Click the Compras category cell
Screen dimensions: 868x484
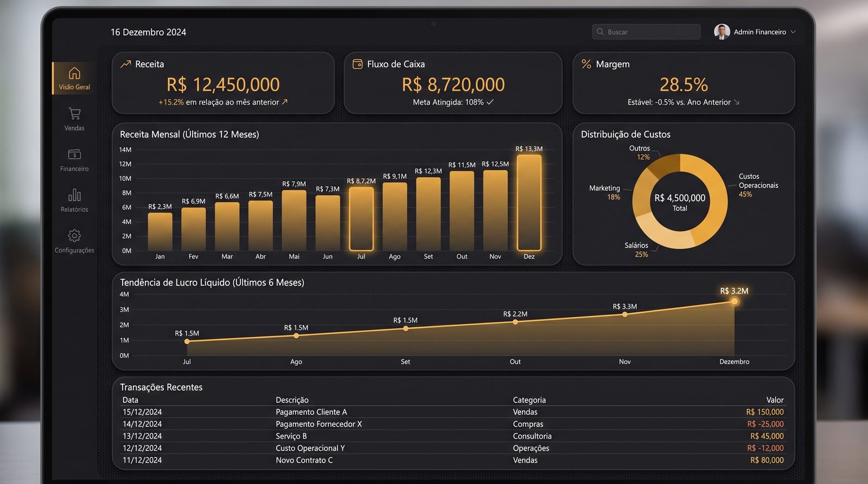click(x=528, y=424)
